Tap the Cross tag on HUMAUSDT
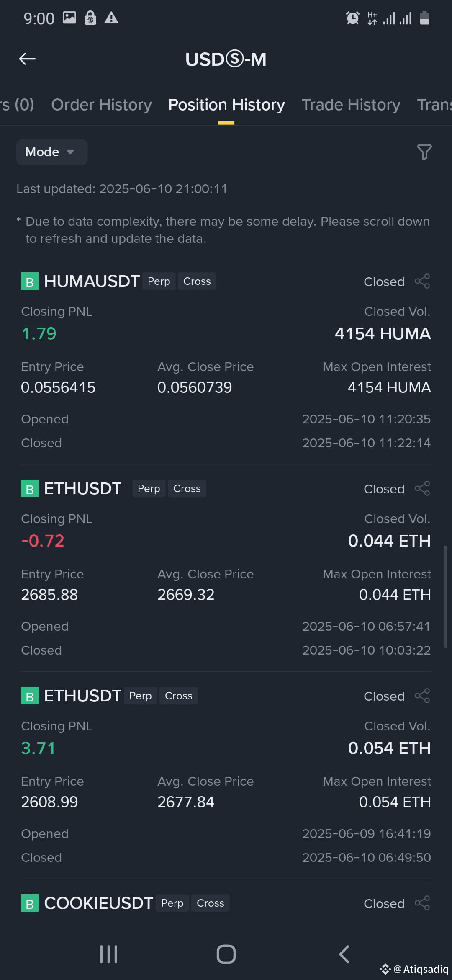The height and width of the screenshot is (980, 452). (197, 281)
